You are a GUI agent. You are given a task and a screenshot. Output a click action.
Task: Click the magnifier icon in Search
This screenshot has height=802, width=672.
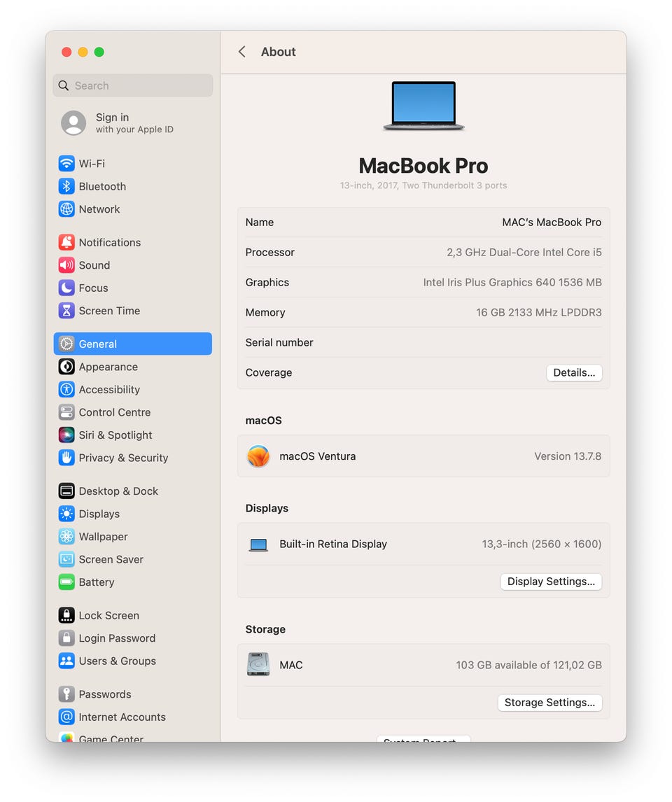(64, 85)
